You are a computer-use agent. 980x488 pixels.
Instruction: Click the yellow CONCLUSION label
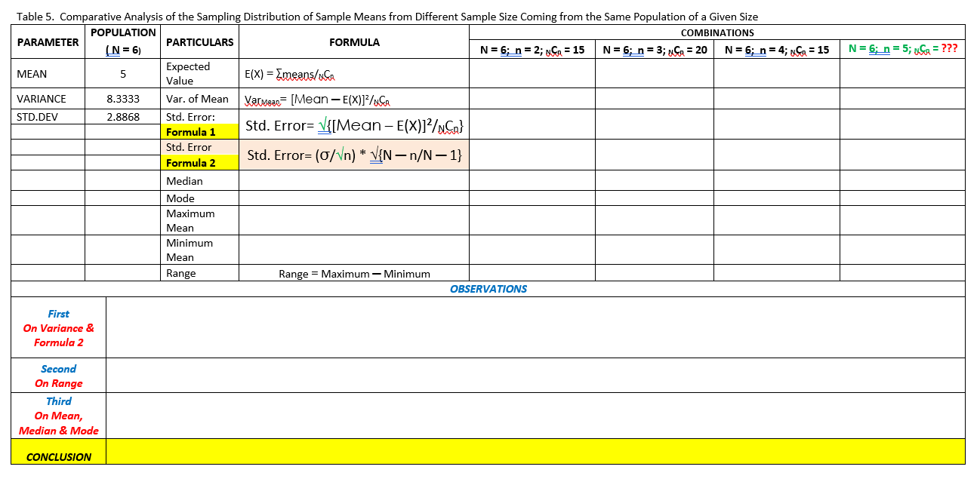click(59, 456)
